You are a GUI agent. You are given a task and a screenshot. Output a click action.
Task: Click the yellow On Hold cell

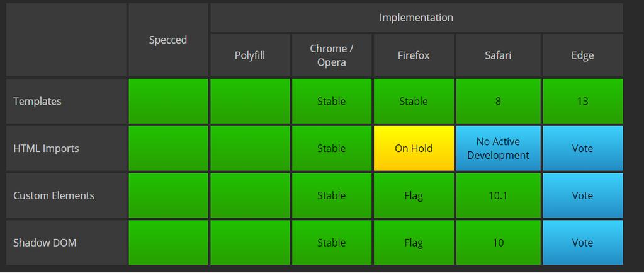click(414, 148)
